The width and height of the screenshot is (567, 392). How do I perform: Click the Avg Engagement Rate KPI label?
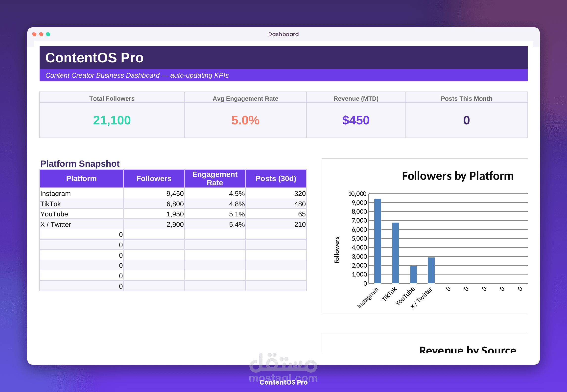point(245,98)
